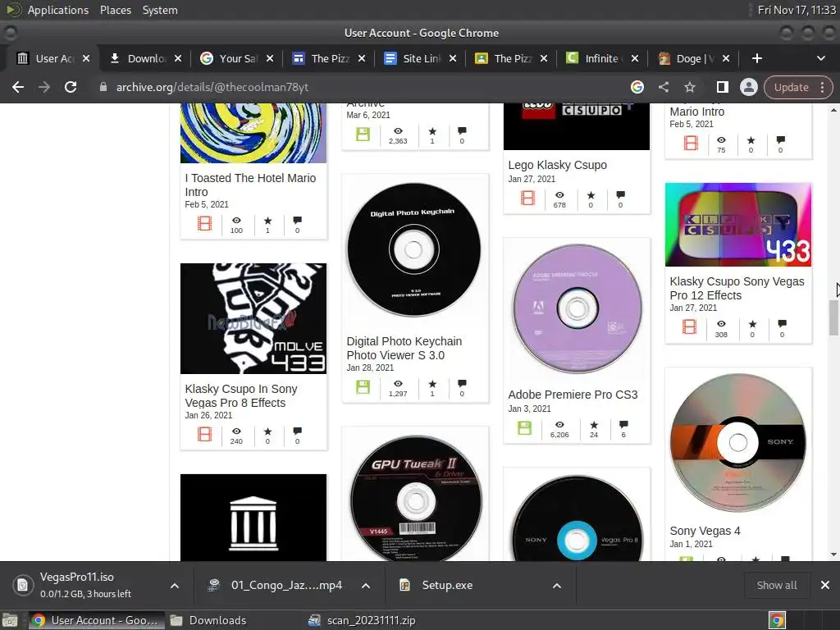Click comments icon on Adobe Premiere Pro CS3

623,425
